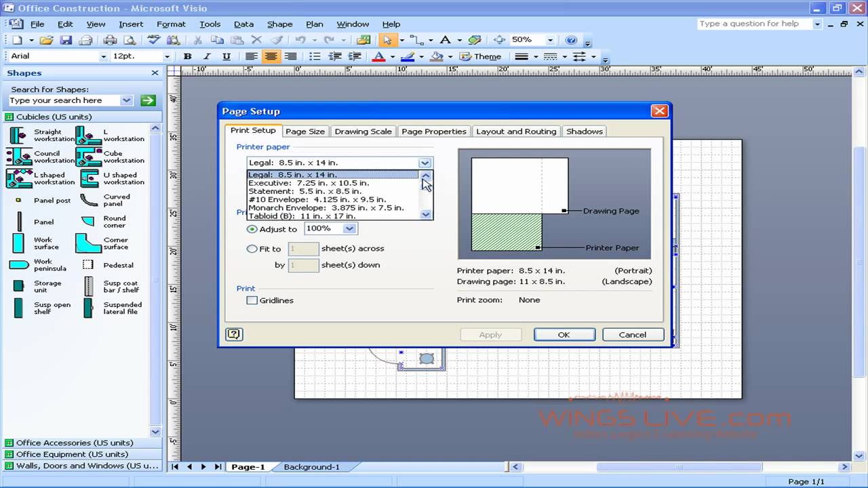Open the Printer paper dropdown arrow
868x488 pixels.
pos(425,163)
